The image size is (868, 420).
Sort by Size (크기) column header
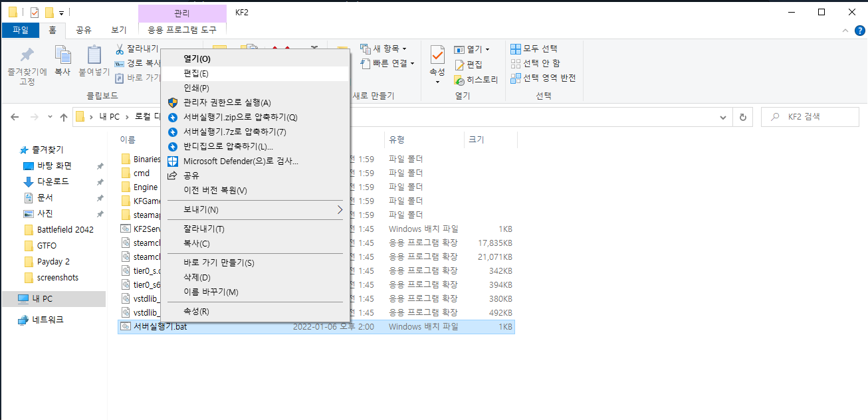click(x=490, y=140)
